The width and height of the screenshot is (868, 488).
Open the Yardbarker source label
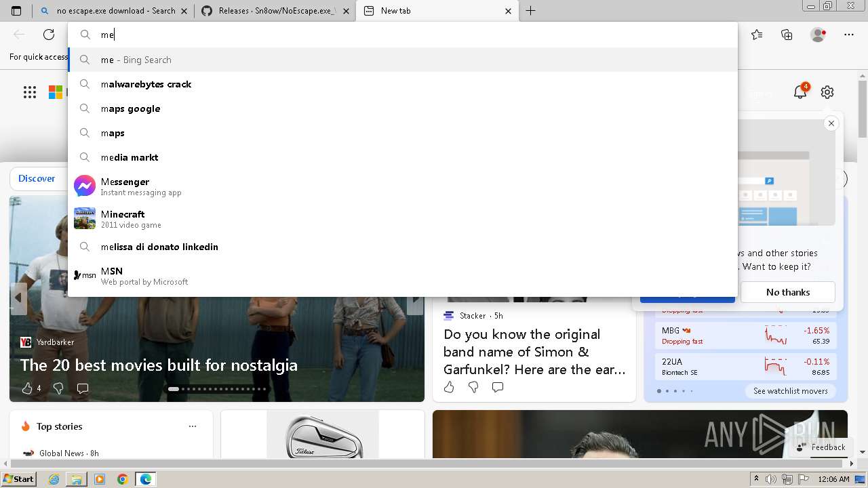click(x=55, y=342)
